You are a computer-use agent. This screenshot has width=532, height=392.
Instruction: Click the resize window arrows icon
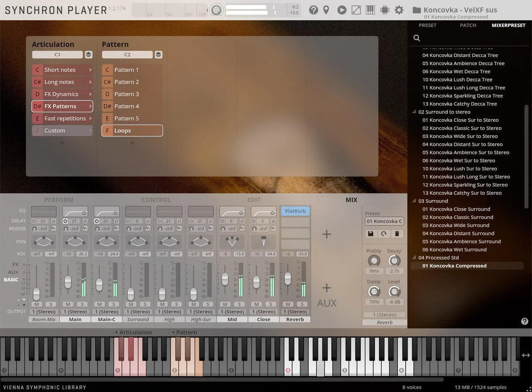[356, 10]
